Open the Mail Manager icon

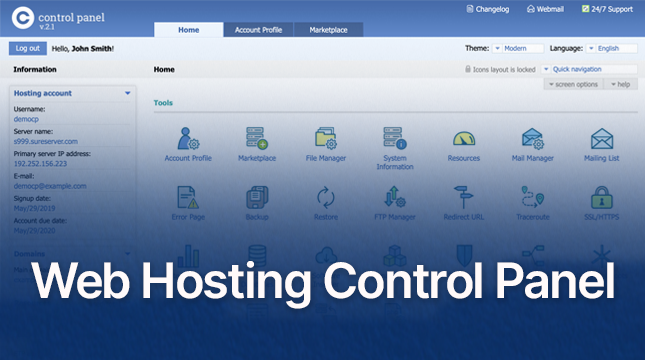tap(533, 138)
